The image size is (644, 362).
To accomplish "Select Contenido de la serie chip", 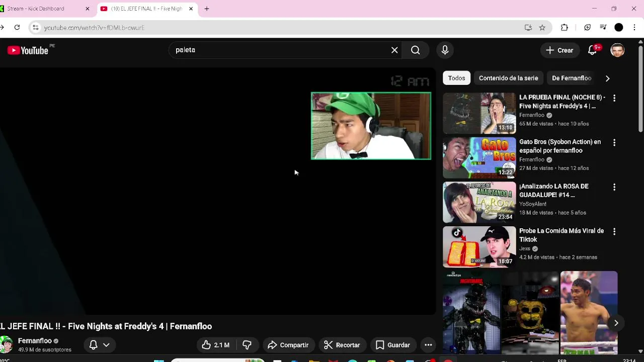I will coord(508,78).
